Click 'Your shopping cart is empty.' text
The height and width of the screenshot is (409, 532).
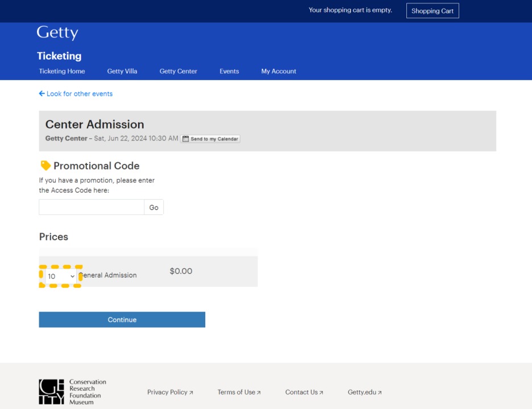coord(350,10)
